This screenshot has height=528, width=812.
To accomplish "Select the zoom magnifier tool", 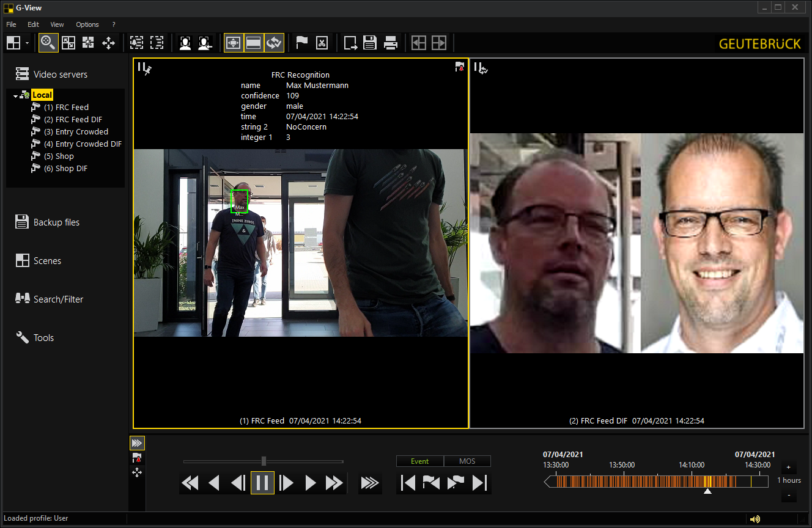I will [x=48, y=43].
